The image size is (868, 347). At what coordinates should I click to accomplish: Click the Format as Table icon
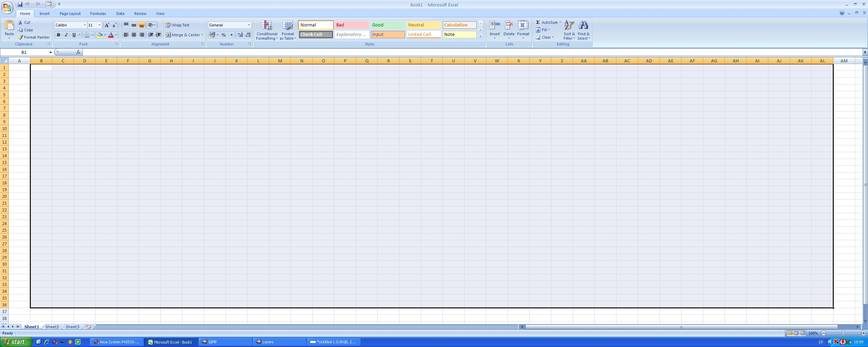coord(288,26)
